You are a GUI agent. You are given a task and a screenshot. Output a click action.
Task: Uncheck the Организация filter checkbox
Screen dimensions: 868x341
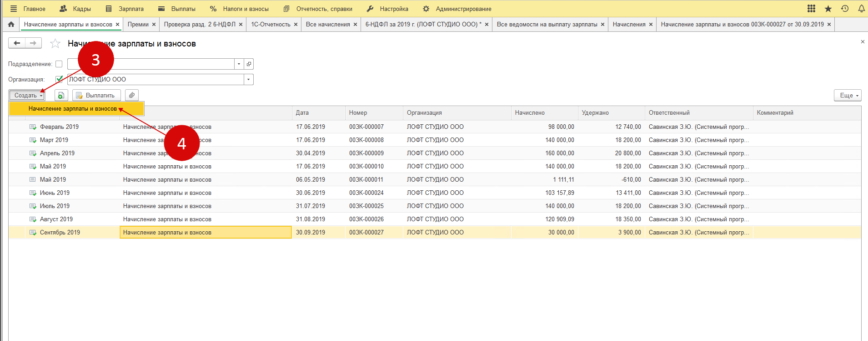click(x=59, y=80)
